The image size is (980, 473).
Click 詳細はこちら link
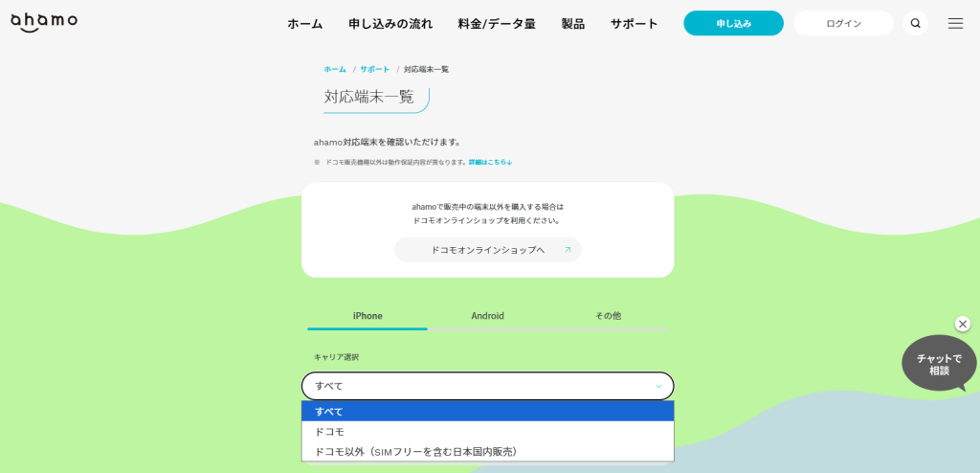[x=491, y=162]
